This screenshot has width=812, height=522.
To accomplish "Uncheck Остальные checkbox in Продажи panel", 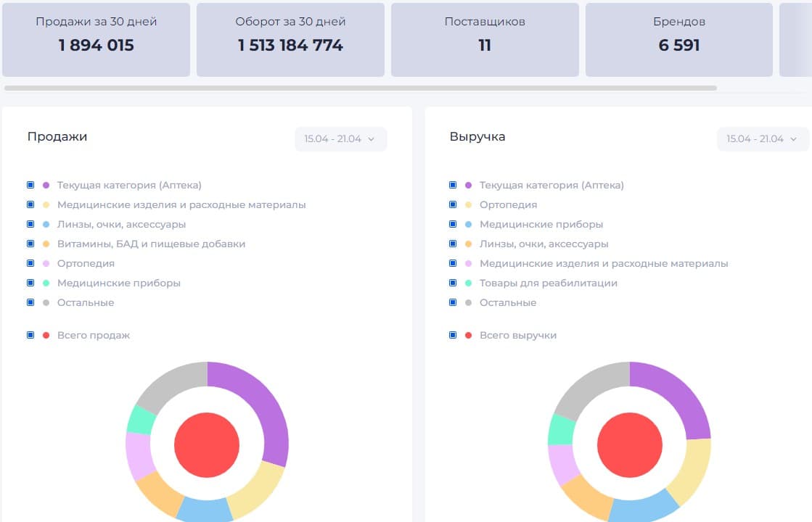I will click(30, 302).
